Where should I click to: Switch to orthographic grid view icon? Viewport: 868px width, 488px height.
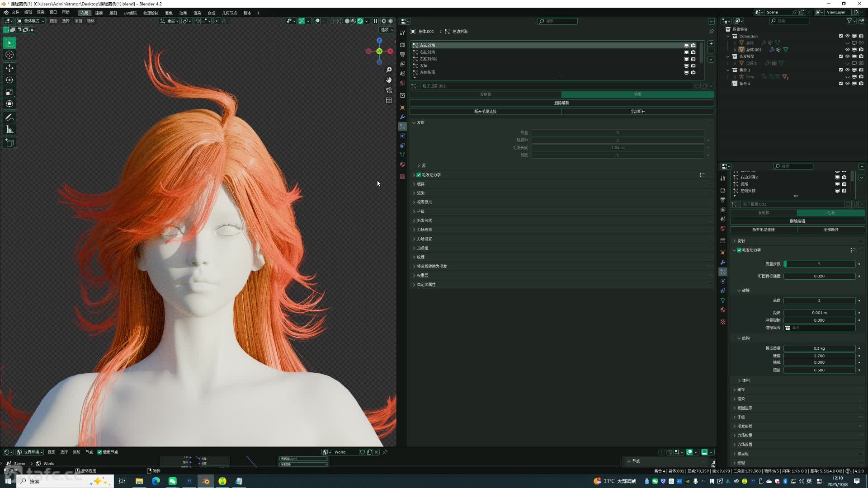(x=389, y=100)
